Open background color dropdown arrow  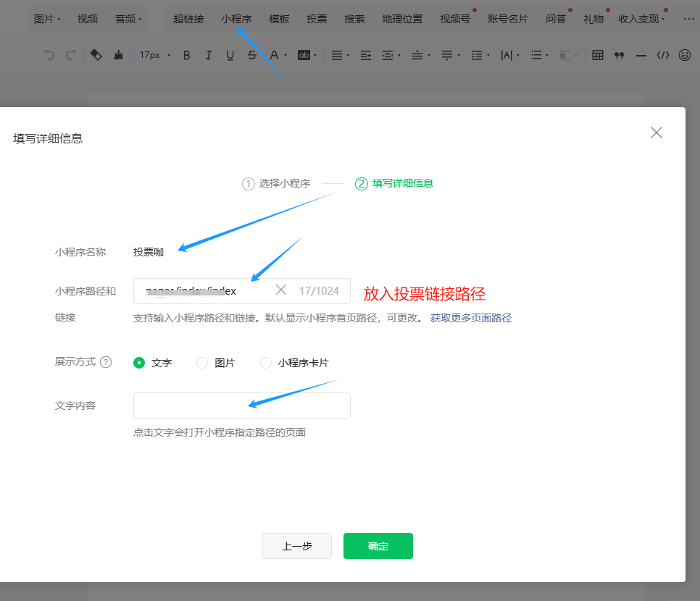coord(315,55)
